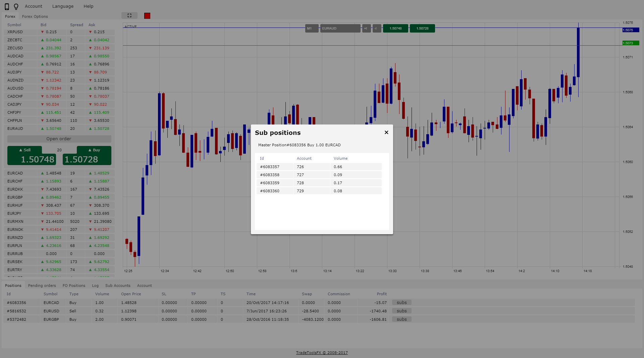
Task: Toggle the light bulb theme icon
Action: point(16,6)
